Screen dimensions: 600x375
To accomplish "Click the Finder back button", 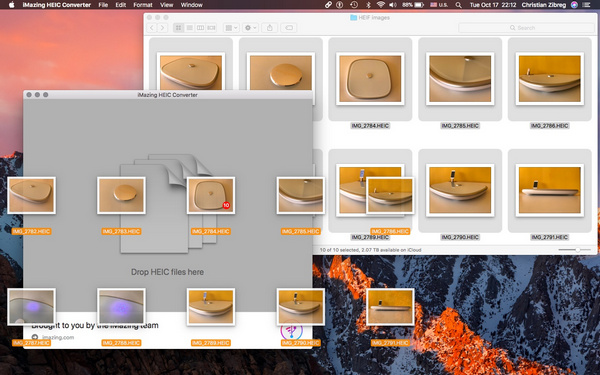I will (x=152, y=28).
